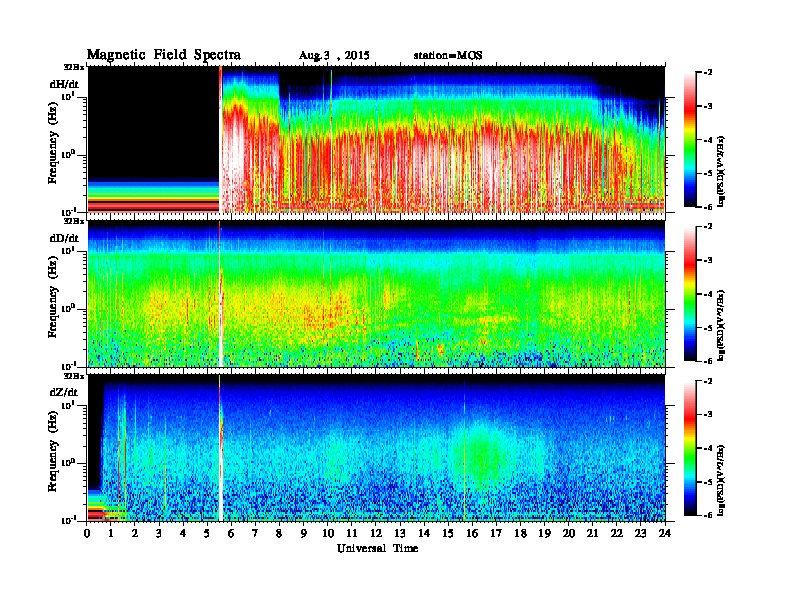
Task: Click the hour 2 tick label on time axis
Action: point(135,533)
